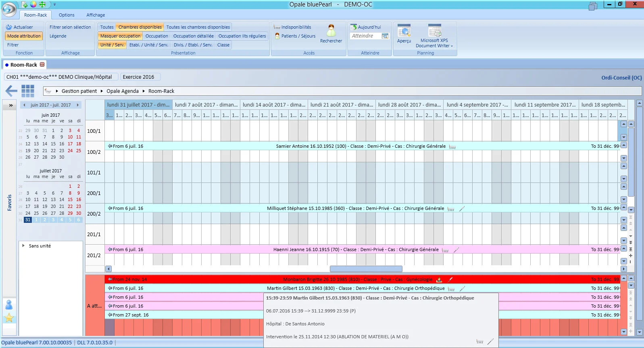Viewport: 644px width, 348px height.
Task: Select Classe grouping
Action: pyautogui.click(x=223, y=45)
